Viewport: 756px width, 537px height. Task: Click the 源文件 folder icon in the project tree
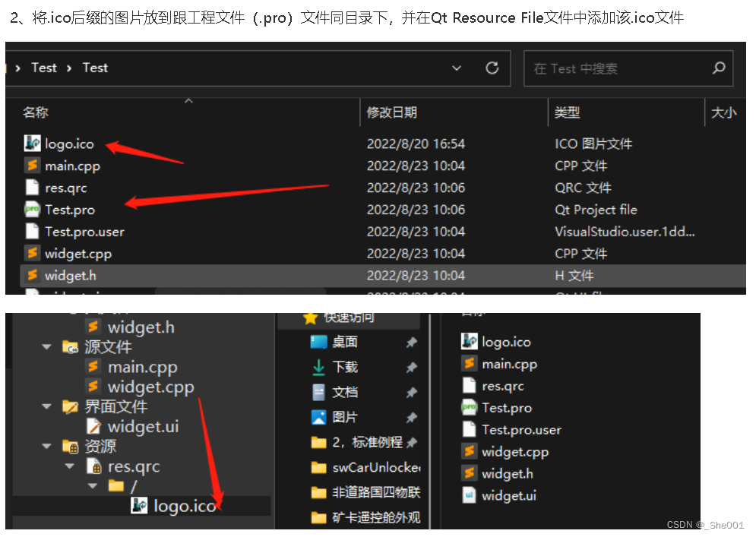coord(70,346)
